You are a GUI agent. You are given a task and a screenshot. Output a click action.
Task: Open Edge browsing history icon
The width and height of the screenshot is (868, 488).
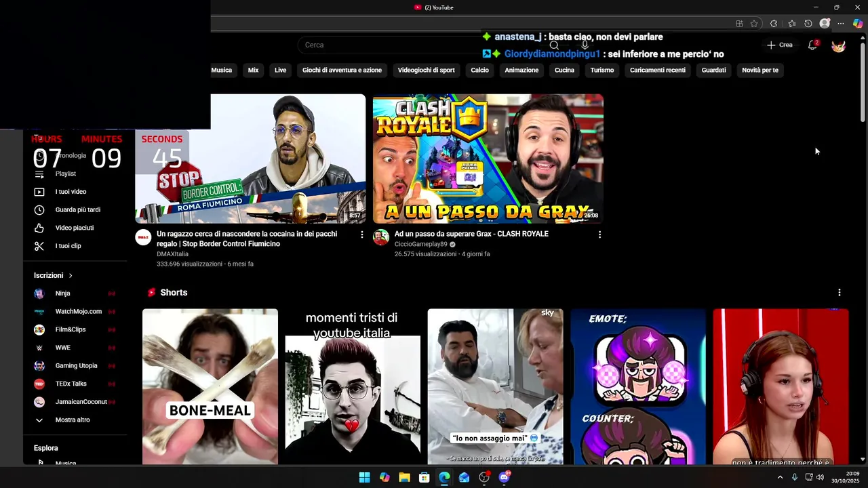808,24
